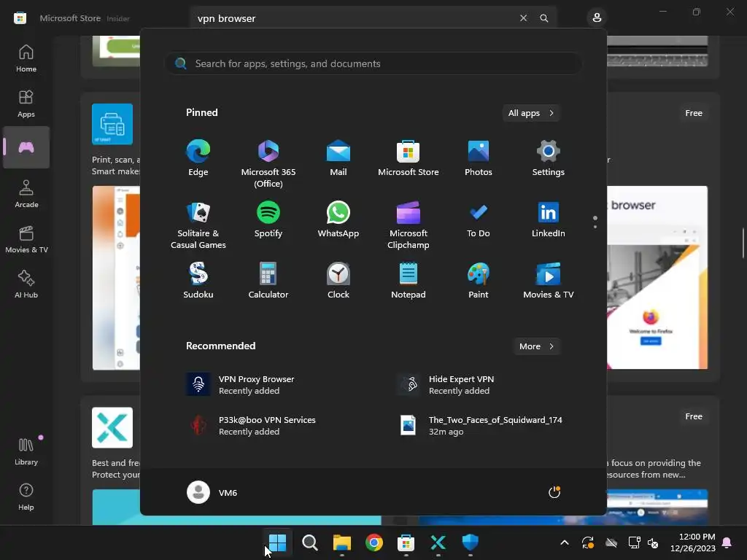Screen dimensions: 747x560
Task: Clear the Store search box text
Action: pos(523,18)
